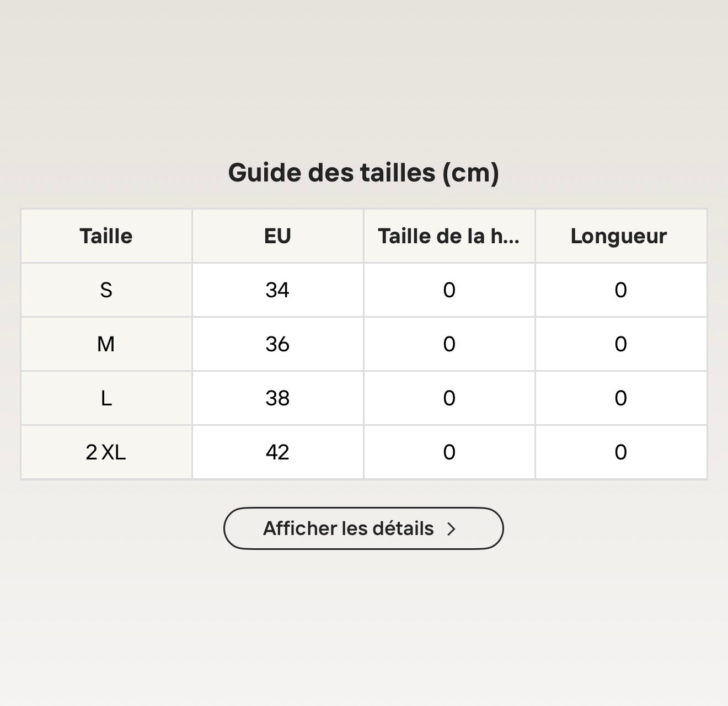Click hip size value in the M row

click(x=449, y=344)
